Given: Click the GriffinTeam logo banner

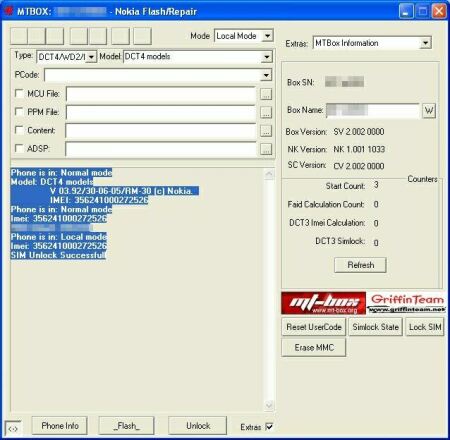Looking at the screenshot, I should (x=407, y=303).
